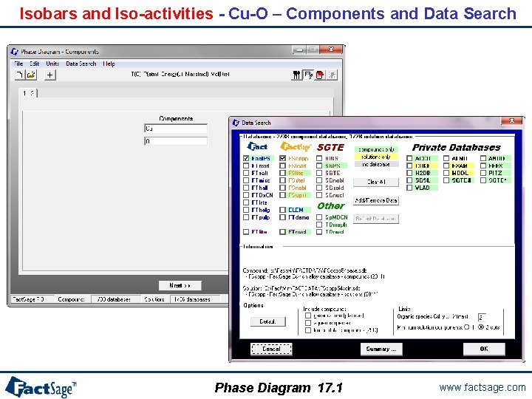The width and height of the screenshot is (532, 399).
Task: Check the SGsold database box
Action: (319, 188)
